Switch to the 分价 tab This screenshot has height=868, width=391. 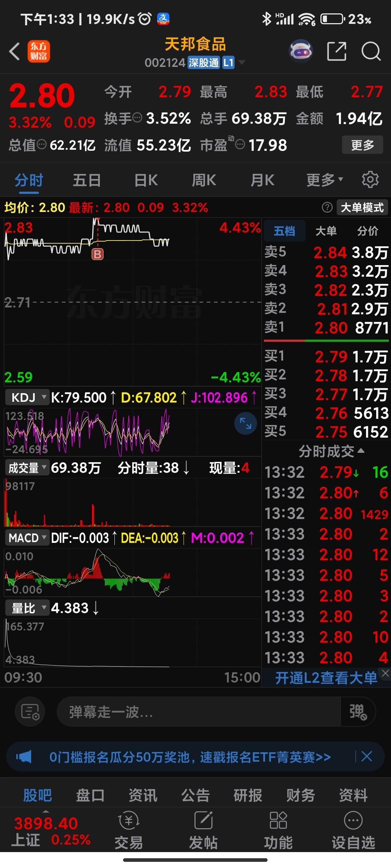tap(367, 231)
